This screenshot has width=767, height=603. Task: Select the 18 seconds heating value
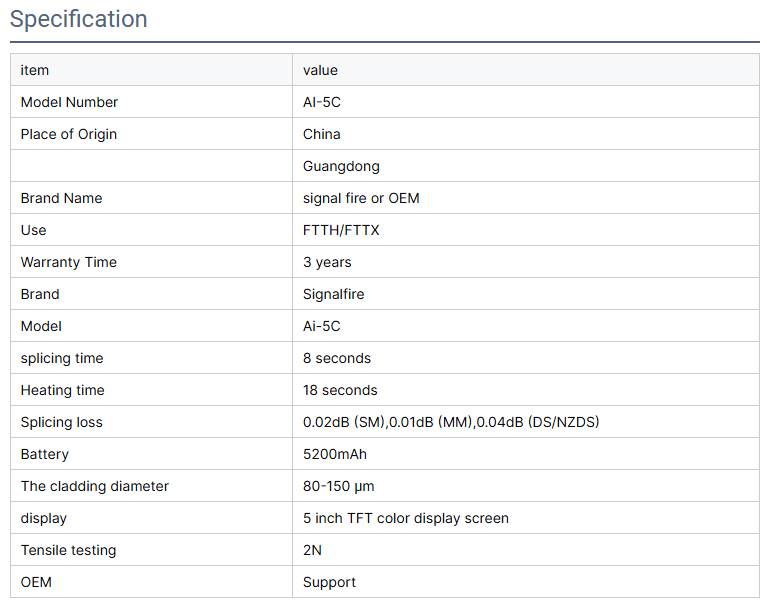340,390
